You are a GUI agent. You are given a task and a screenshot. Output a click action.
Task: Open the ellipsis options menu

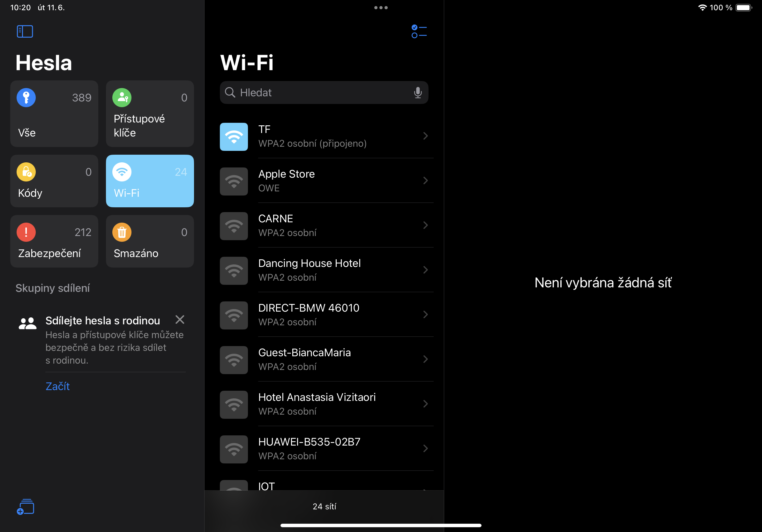(x=381, y=7)
